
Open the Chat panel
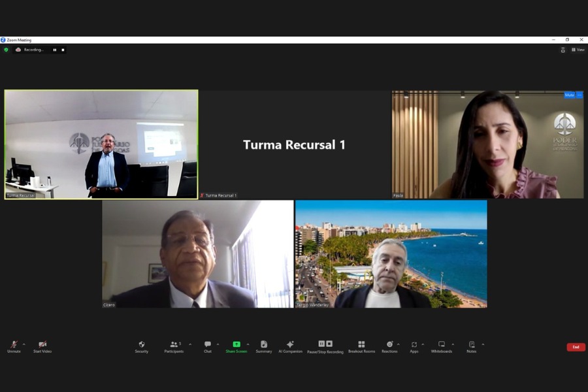tap(207, 346)
